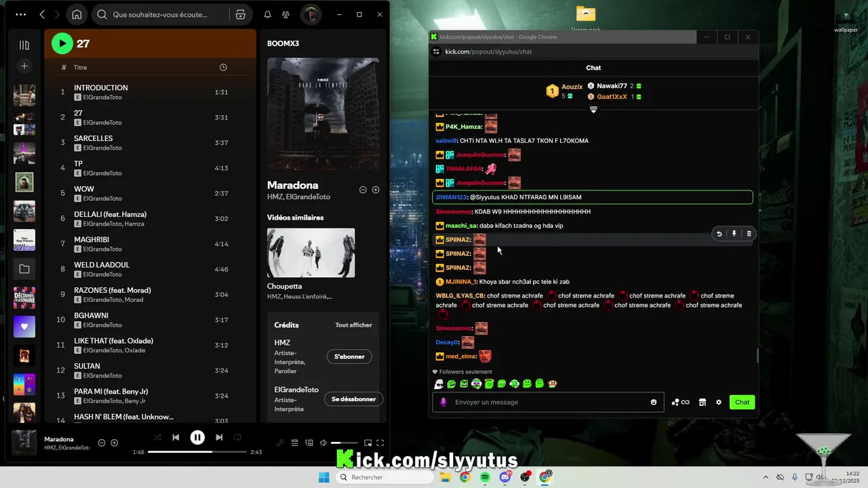
Task: Open the Windows Start menu
Action: (324, 477)
